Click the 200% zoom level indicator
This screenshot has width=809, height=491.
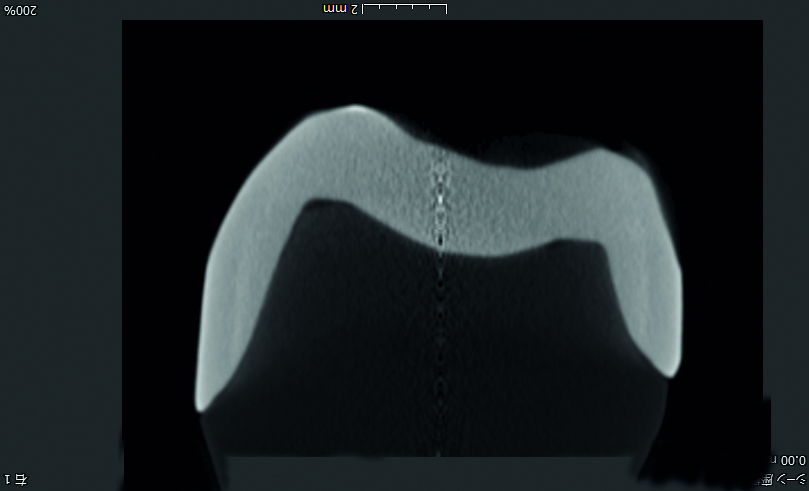pyautogui.click(x=21, y=9)
